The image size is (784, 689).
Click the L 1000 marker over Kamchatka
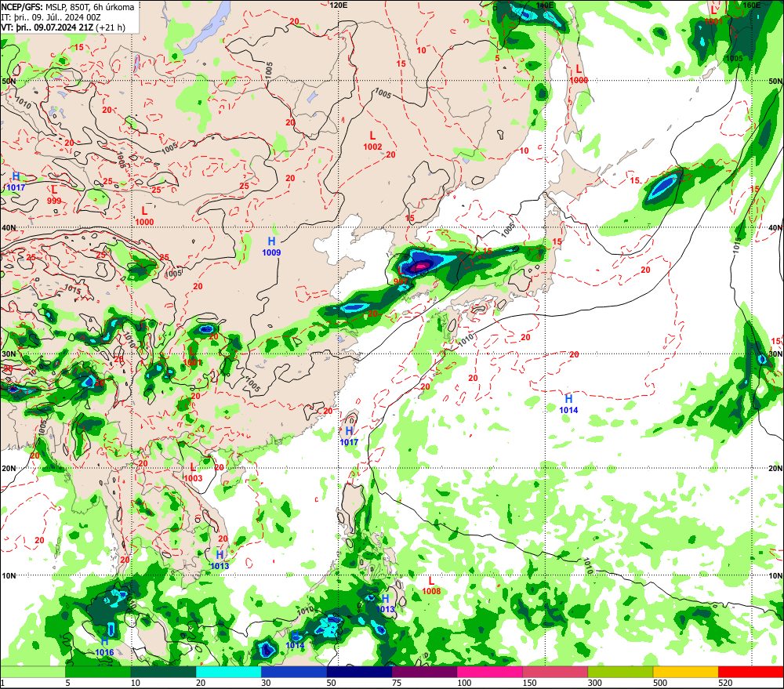[x=579, y=74]
